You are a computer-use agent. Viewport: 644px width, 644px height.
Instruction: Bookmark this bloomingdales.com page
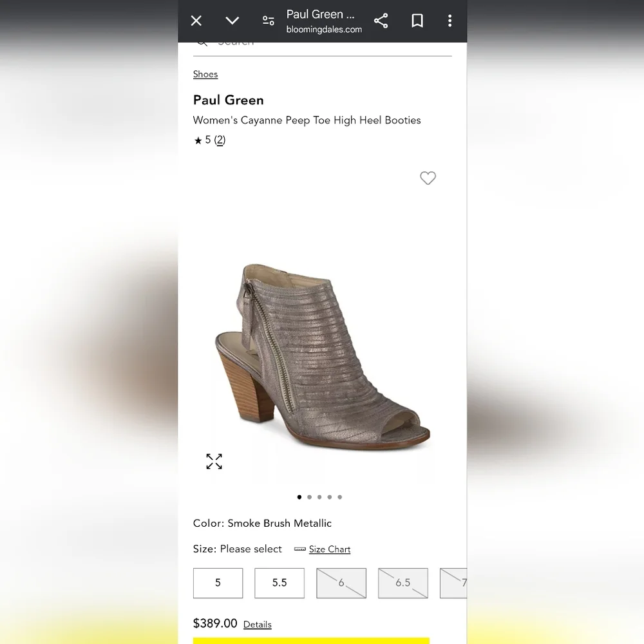417,21
